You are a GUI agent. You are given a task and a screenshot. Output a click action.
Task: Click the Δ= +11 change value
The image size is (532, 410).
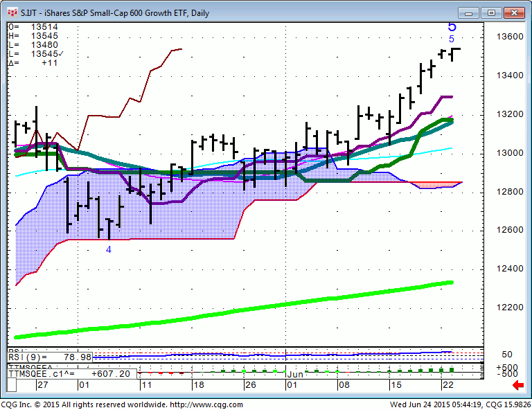click(x=33, y=63)
